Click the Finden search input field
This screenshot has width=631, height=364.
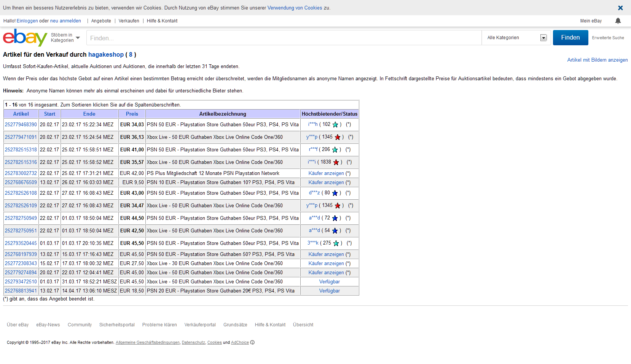point(284,38)
